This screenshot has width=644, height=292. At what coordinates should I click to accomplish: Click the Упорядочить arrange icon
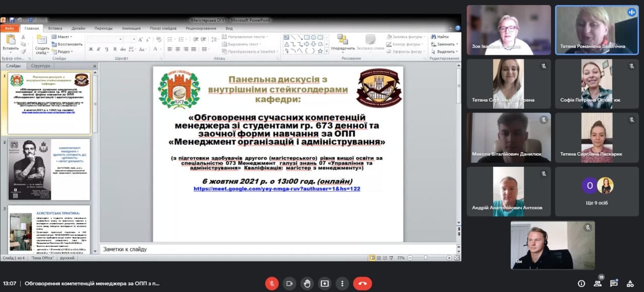tap(343, 42)
